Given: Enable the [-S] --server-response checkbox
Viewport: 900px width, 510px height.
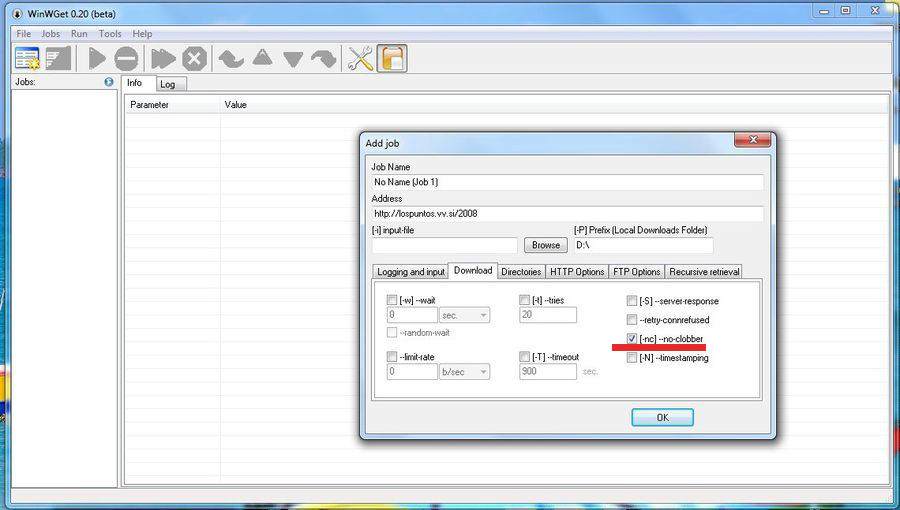Looking at the screenshot, I should point(632,301).
